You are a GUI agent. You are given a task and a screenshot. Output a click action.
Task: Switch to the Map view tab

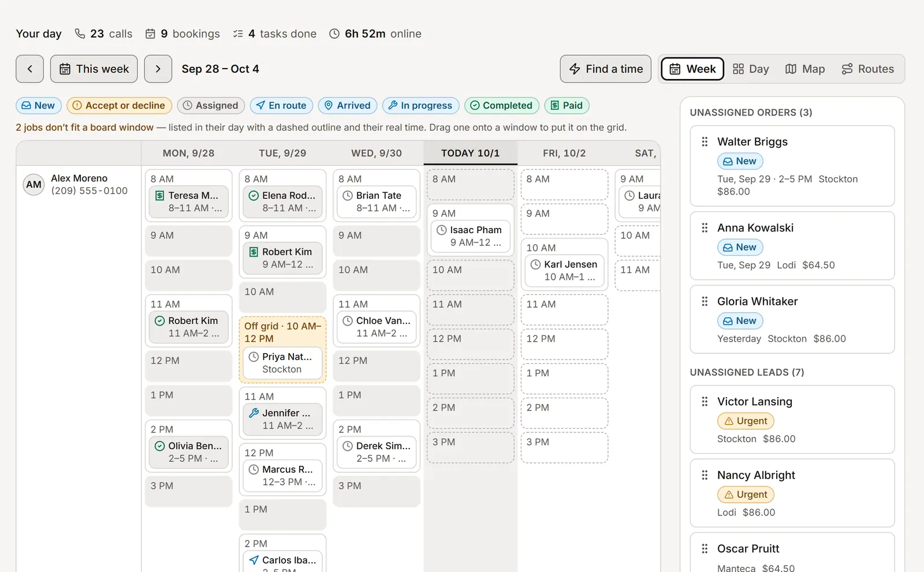pyautogui.click(x=805, y=69)
